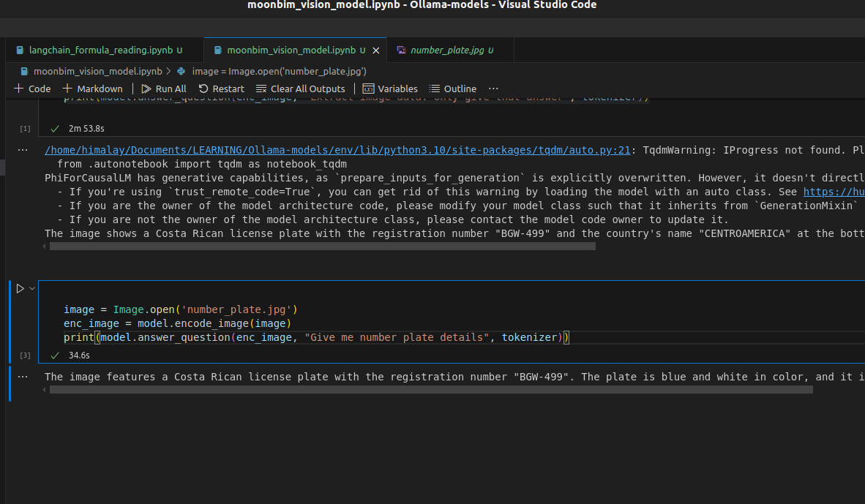Run the number plate details cell
The width and height of the screenshot is (865, 504).
point(20,289)
